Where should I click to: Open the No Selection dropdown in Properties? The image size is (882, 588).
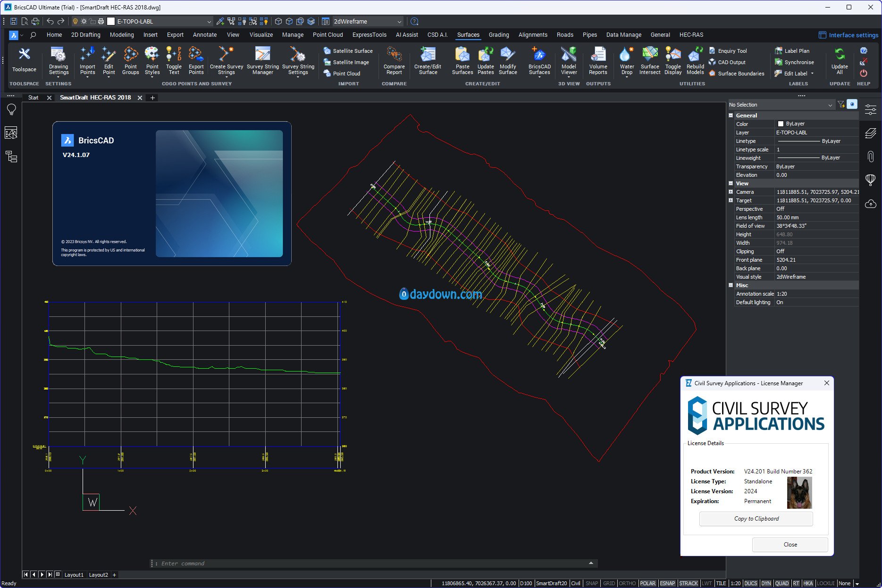tap(781, 105)
